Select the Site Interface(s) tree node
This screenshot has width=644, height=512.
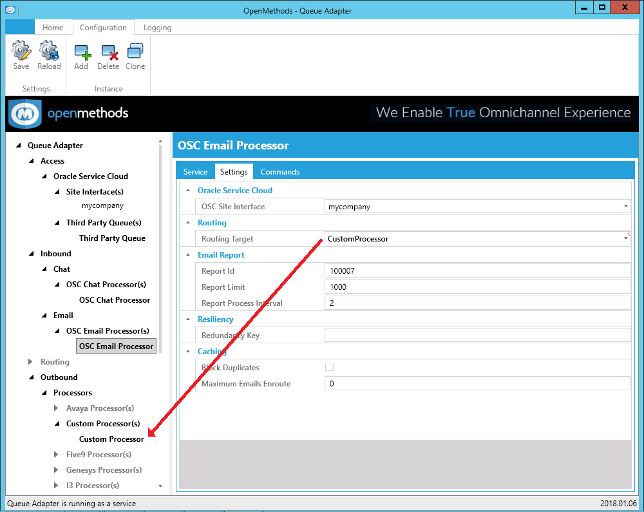(x=94, y=192)
